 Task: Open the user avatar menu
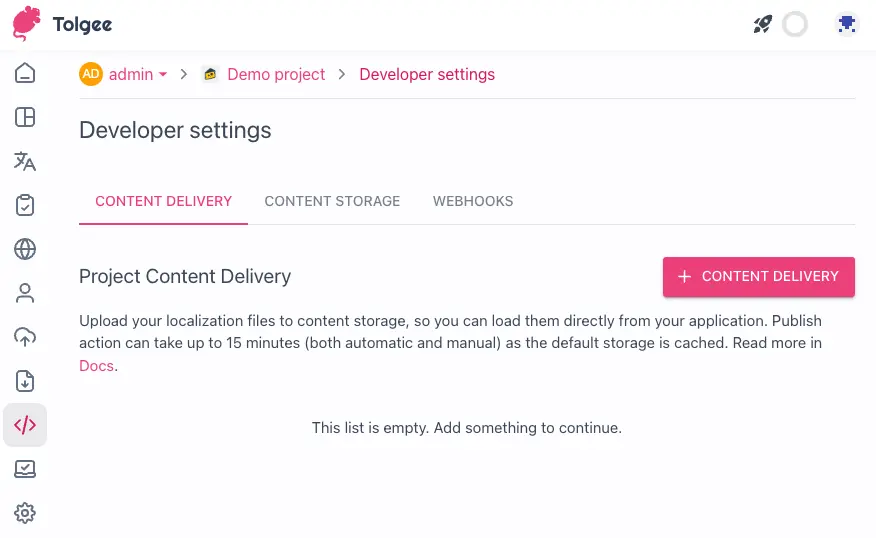point(846,24)
